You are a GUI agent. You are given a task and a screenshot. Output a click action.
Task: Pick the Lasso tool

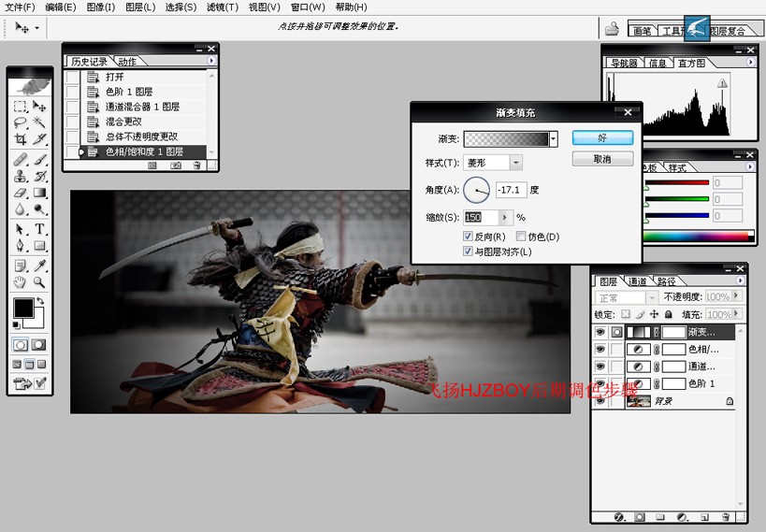pos(21,122)
